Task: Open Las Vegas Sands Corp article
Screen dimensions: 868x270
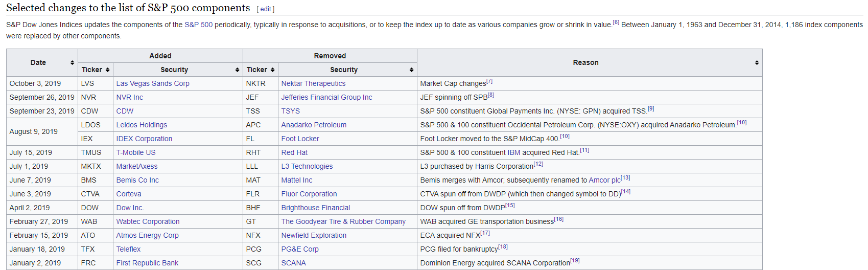Action: point(153,83)
